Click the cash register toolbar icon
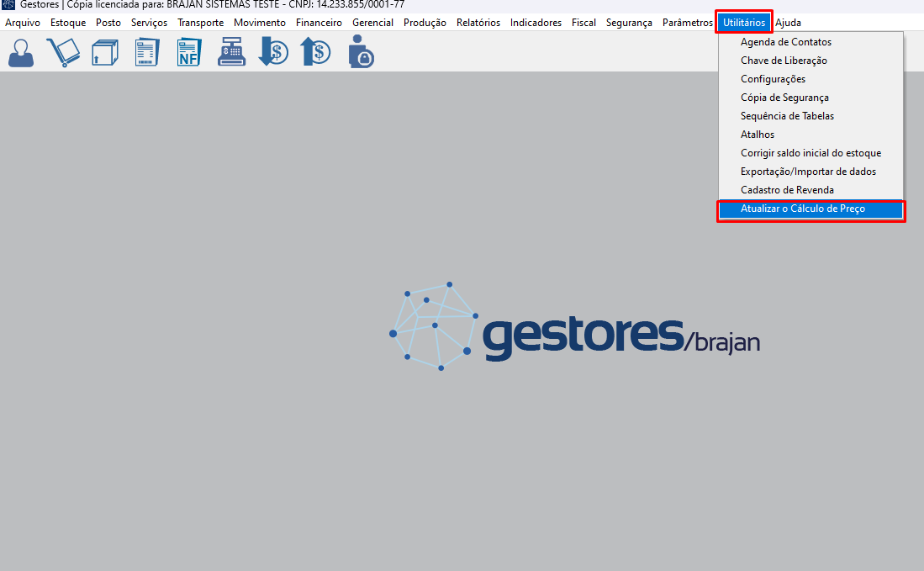The image size is (924, 571). [x=231, y=52]
